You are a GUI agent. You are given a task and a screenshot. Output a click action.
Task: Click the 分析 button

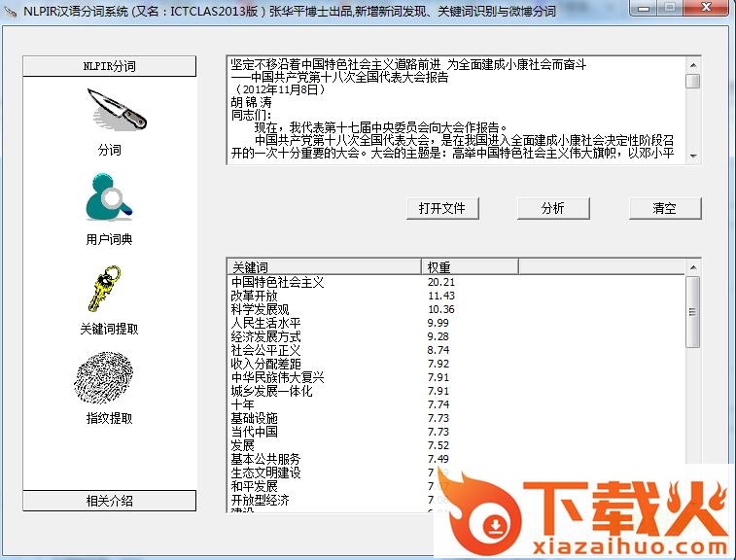point(553,208)
